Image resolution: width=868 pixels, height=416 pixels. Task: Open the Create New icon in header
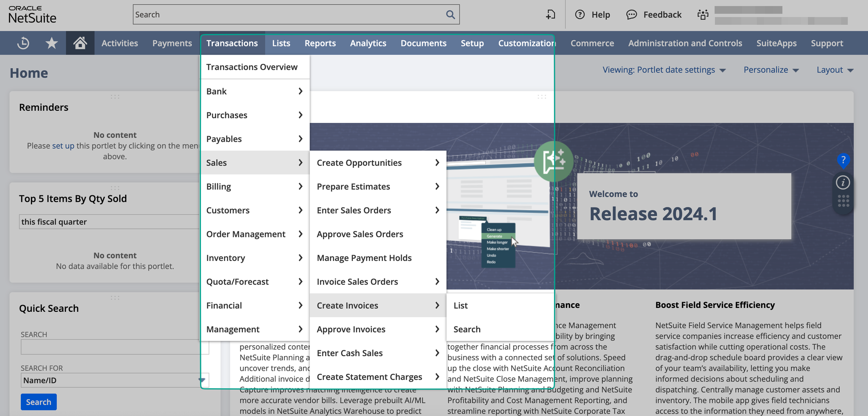[551, 15]
